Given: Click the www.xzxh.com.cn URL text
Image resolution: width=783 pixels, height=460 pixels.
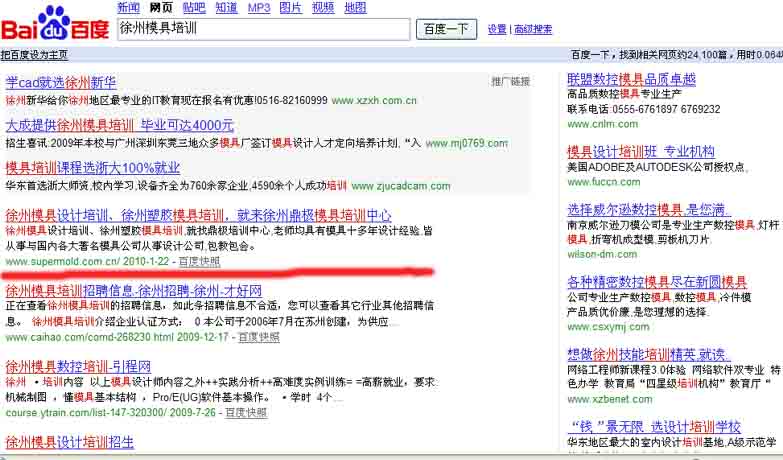Looking at the screenshot, I should click(374, 100).
